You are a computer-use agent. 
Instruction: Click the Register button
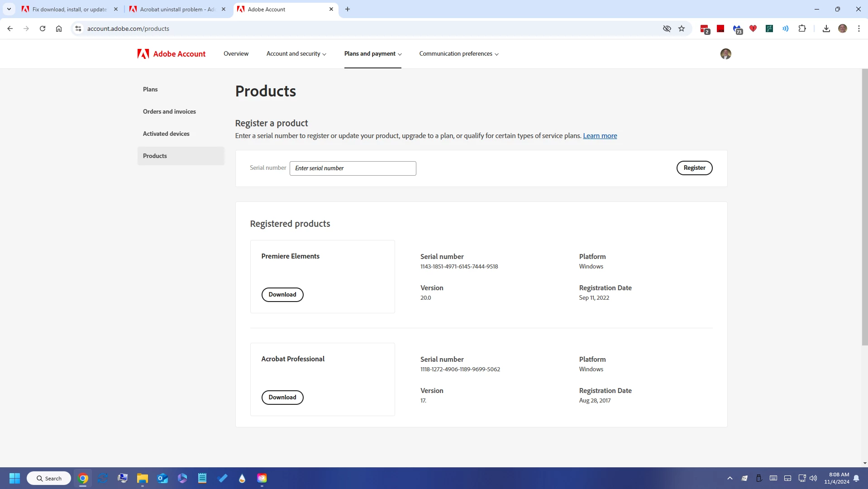(x=694, y=168)
